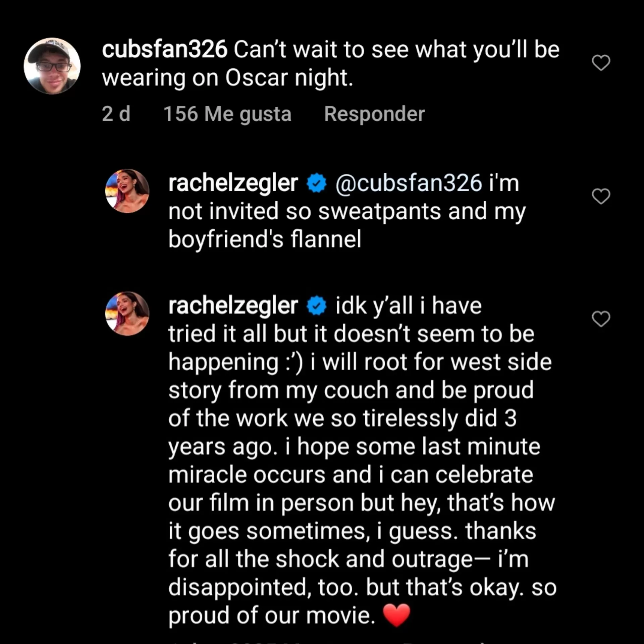Tap rachelzegler's avatar beside 'idk y'all' comment
Image resolution: width=644 pixels, height=644 pixels.
tap(127, 313)
